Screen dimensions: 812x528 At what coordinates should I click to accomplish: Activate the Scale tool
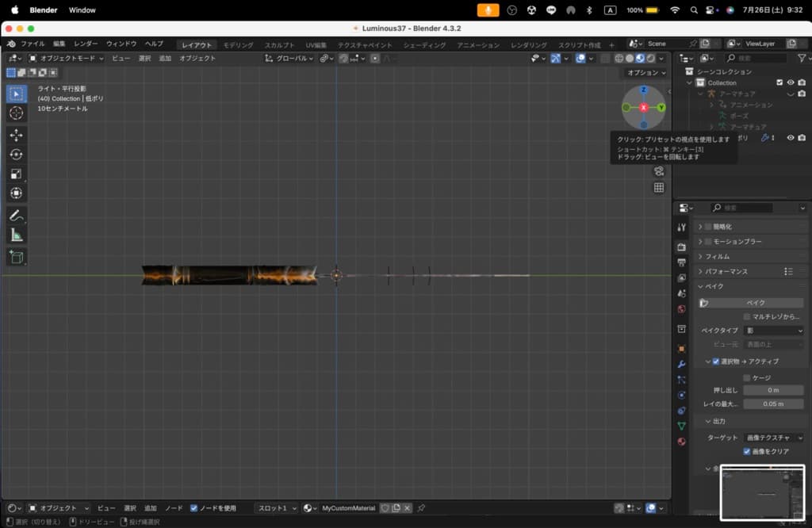pos(17,174)
